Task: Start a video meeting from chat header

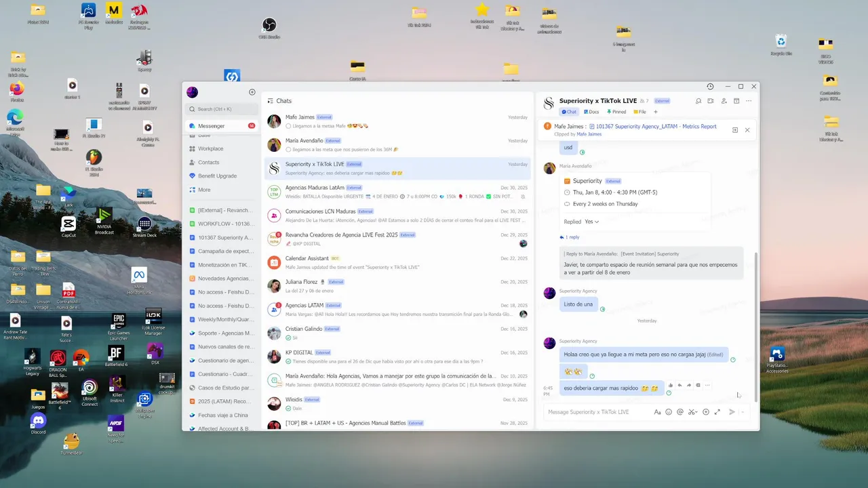Action: point(711,101)
